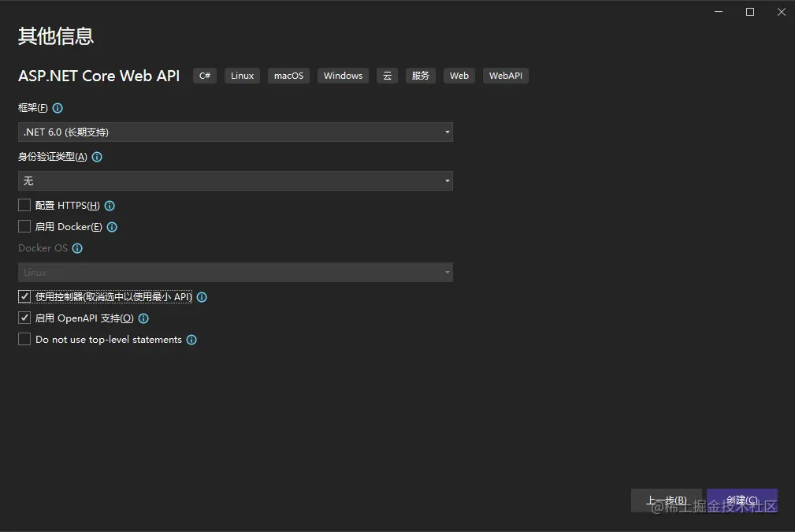The image size is (795, 532).
Task: Show info for 启用 Docker(E)
Action: coord(112,227)
